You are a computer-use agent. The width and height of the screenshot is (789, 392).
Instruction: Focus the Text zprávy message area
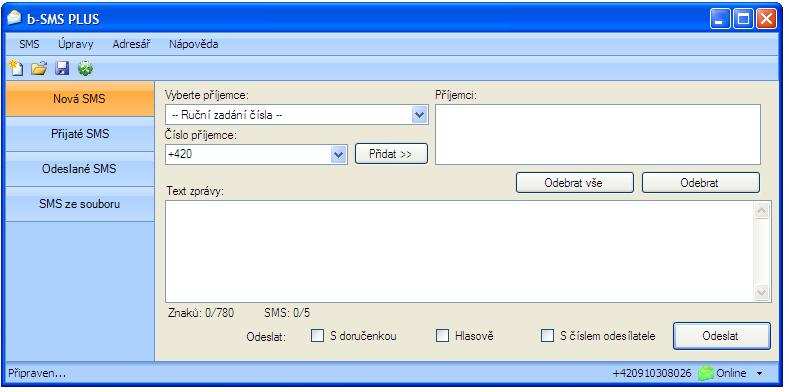click(460, 251)
